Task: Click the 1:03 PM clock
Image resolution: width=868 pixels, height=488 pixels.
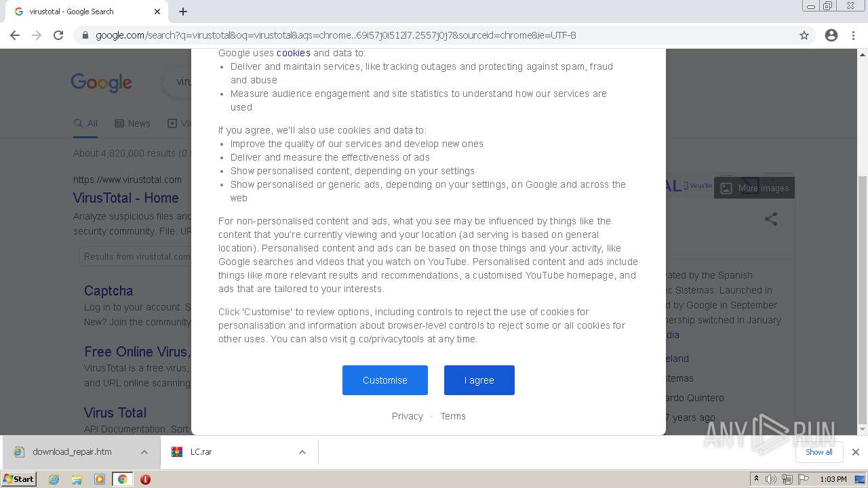Action: pyautogui.click(x=833, y=479)
